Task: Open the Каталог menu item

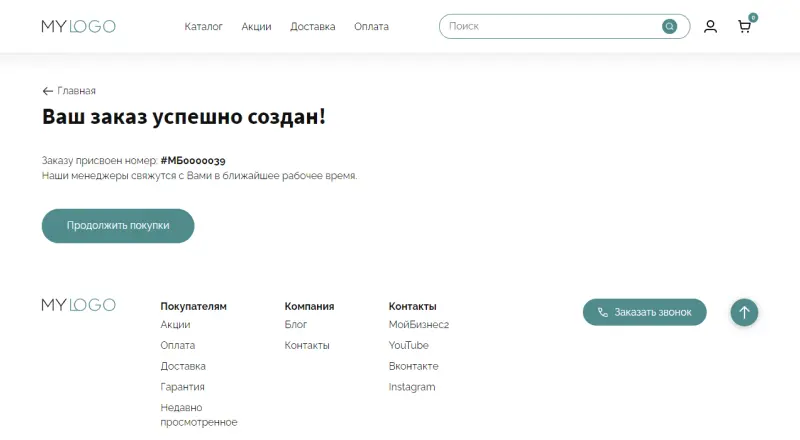Action: tap(203, 27)
